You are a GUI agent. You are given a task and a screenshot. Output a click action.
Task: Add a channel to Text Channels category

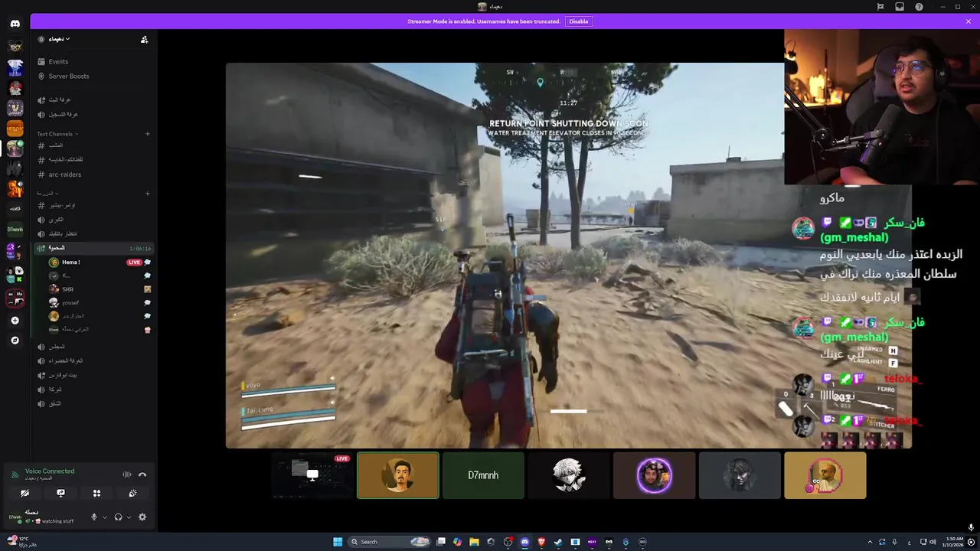coord(148,134)
